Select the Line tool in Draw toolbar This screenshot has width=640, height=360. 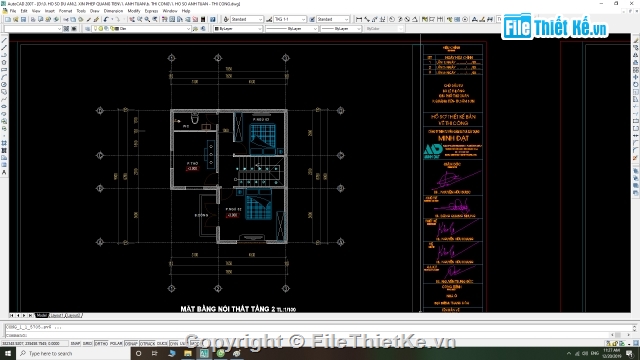[4, 41]
